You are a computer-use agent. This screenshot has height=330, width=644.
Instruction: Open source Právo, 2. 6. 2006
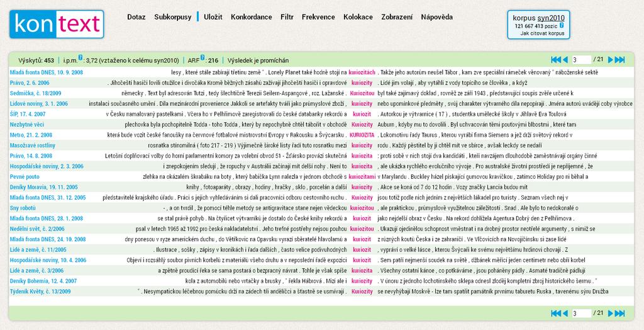pos(30,82)
